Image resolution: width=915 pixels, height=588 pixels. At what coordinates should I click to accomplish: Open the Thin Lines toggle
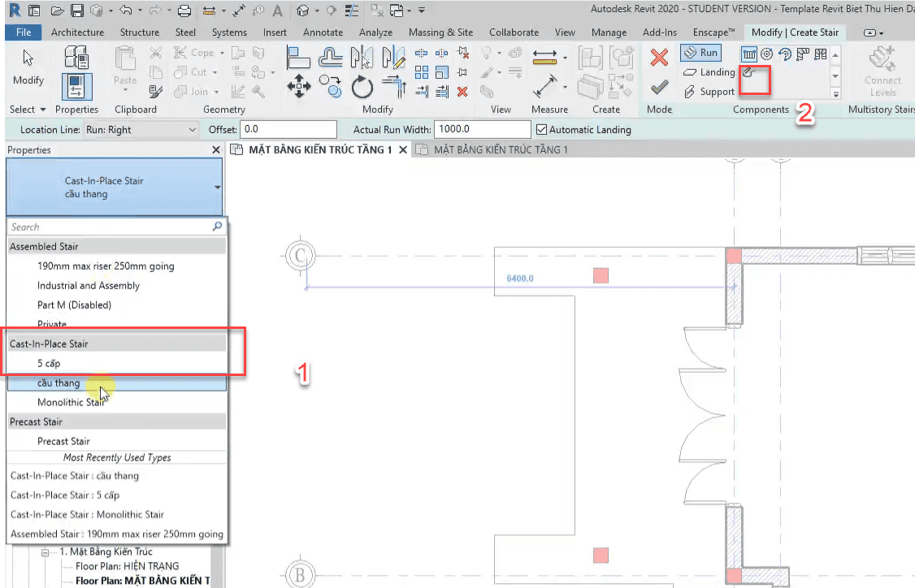(x=351, y=11)
